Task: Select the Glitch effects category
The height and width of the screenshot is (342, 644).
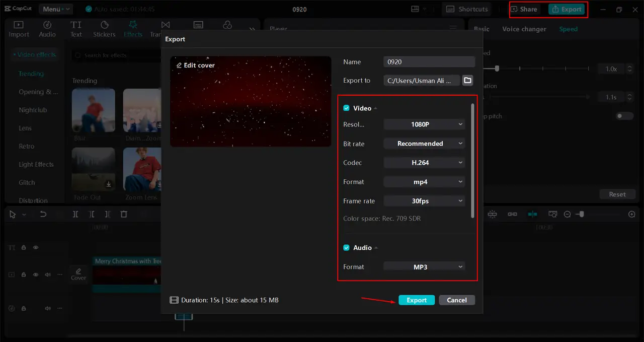Action: (27, 182)
